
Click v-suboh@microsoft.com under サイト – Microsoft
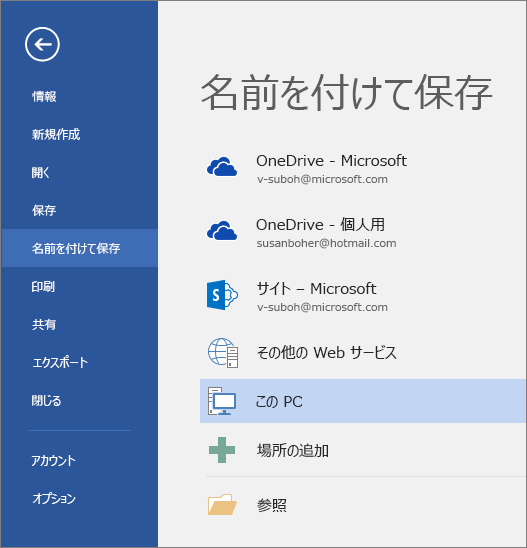[x=323, y=307]
